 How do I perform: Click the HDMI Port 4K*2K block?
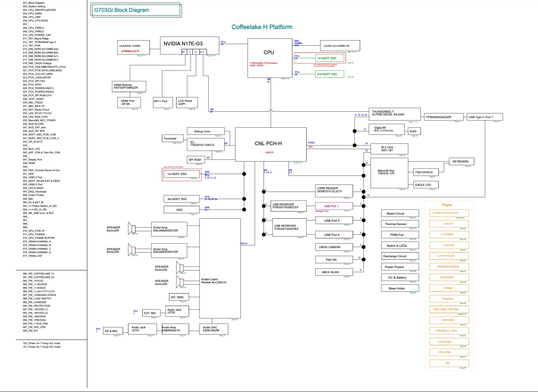128,103
